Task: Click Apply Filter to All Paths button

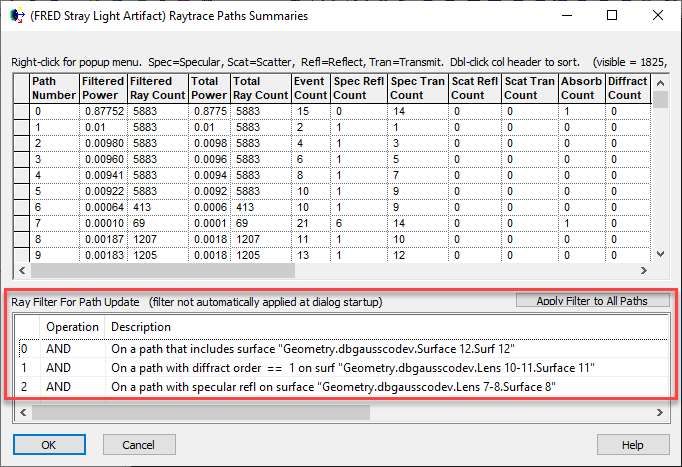Action: [592, 301]
